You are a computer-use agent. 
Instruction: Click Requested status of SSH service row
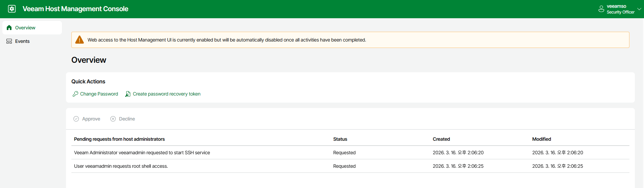pyautogui.click(x=345, y=153)
